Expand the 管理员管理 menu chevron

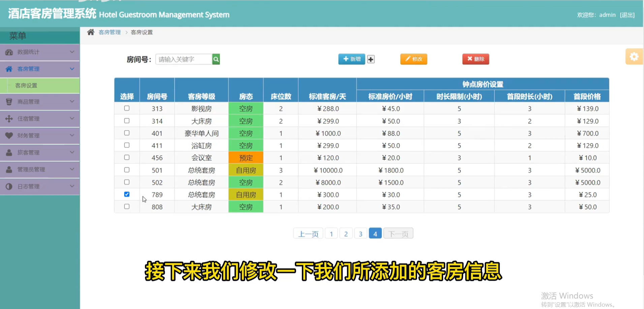(x=72, y=169)
